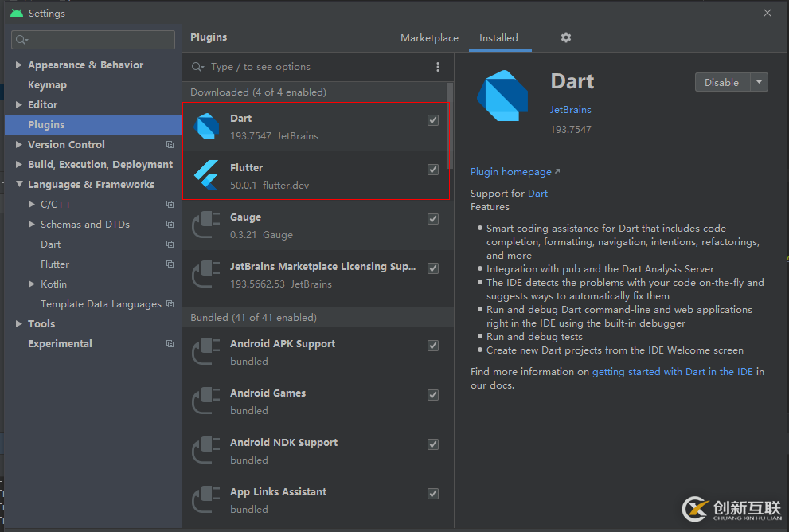The image size is (789, 532).
Task: Select the Installed tab
Action: (498, 38)
